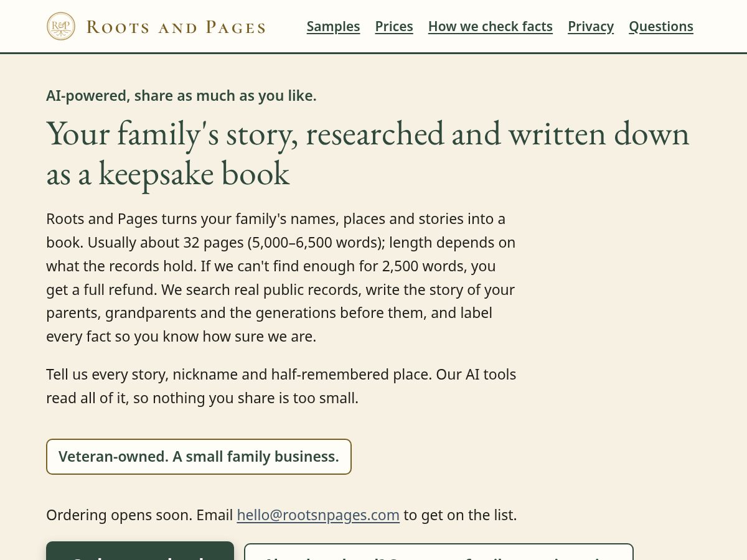The image size is (747, 560).
Task: Go to the Prices page
Action: [394, 26]
